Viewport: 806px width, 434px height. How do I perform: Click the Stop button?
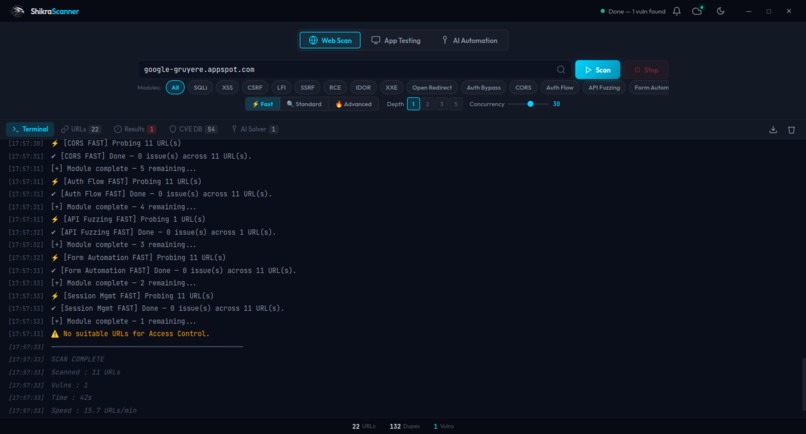coord(646,69)
